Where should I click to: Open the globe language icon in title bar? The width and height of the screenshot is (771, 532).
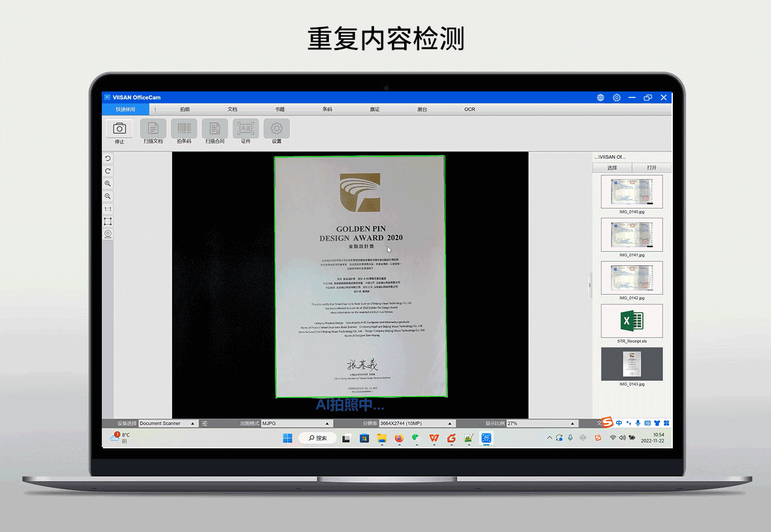pos(601,97)
